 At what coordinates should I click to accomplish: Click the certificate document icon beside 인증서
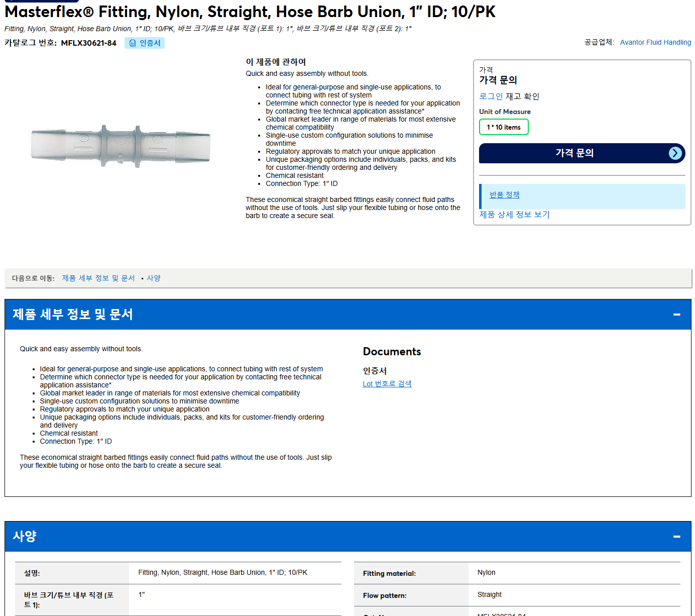133,43
